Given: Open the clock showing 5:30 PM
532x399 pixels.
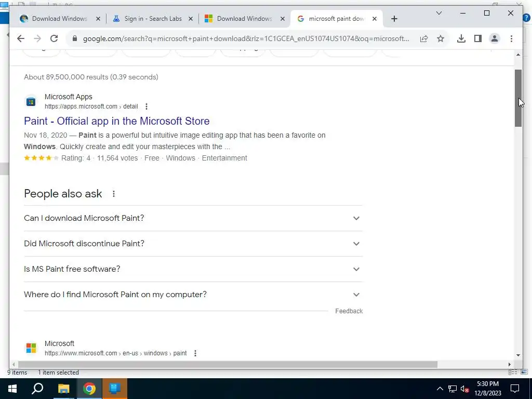Looking at the screenshot, I should tap(487, 389).
